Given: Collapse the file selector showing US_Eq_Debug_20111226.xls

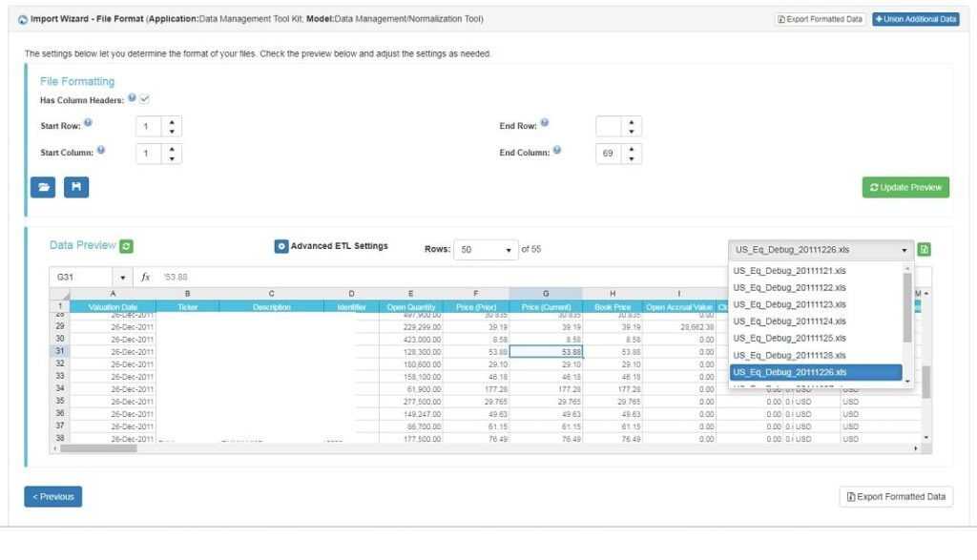Looking at the screenshot, I should click(x=821, y=250).
